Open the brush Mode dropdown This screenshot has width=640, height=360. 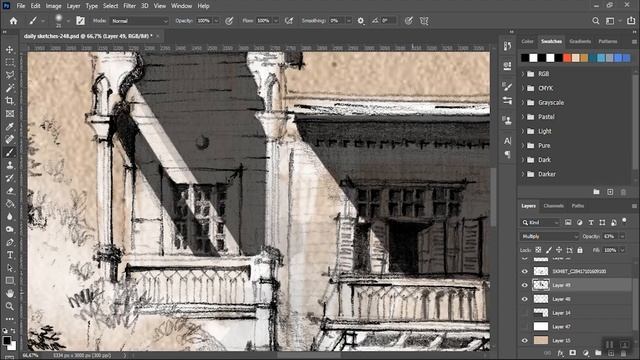tap(140, 21)
